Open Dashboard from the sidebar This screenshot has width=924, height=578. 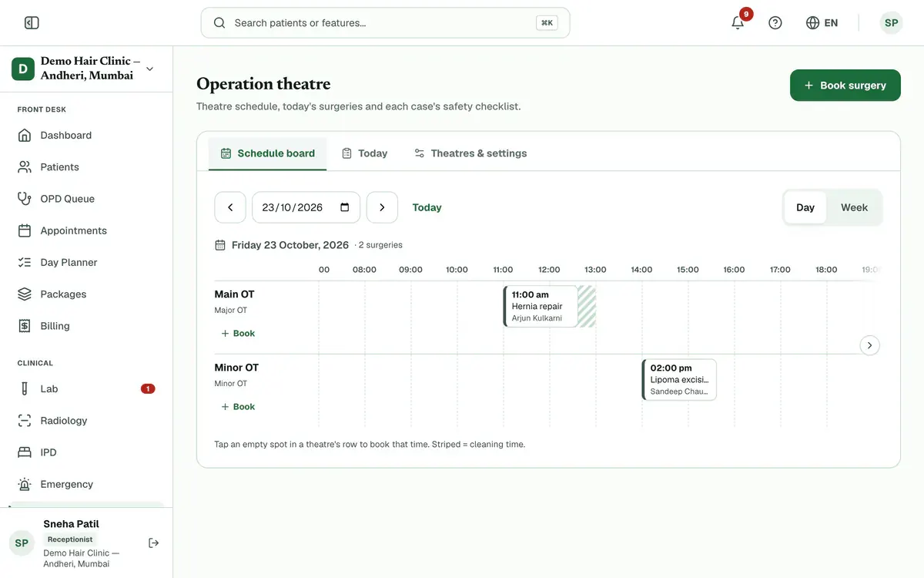tap(86, 136)
